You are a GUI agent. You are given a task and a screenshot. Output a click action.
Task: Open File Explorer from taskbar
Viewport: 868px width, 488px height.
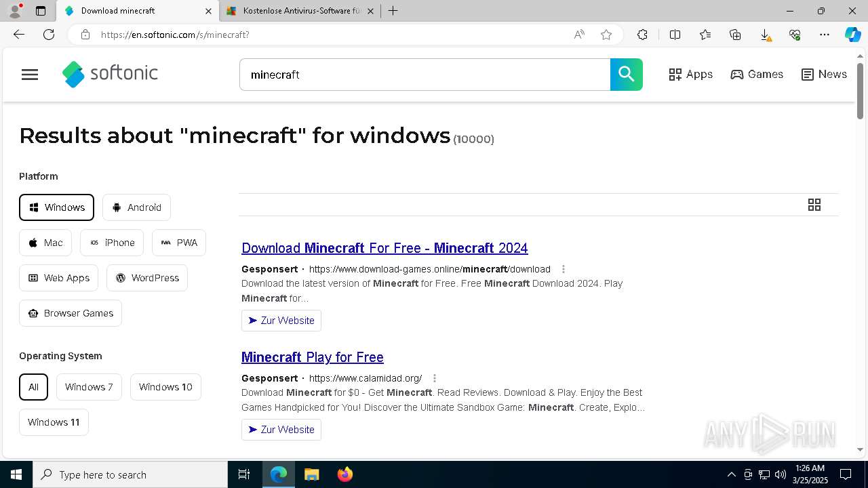[311, 474]
